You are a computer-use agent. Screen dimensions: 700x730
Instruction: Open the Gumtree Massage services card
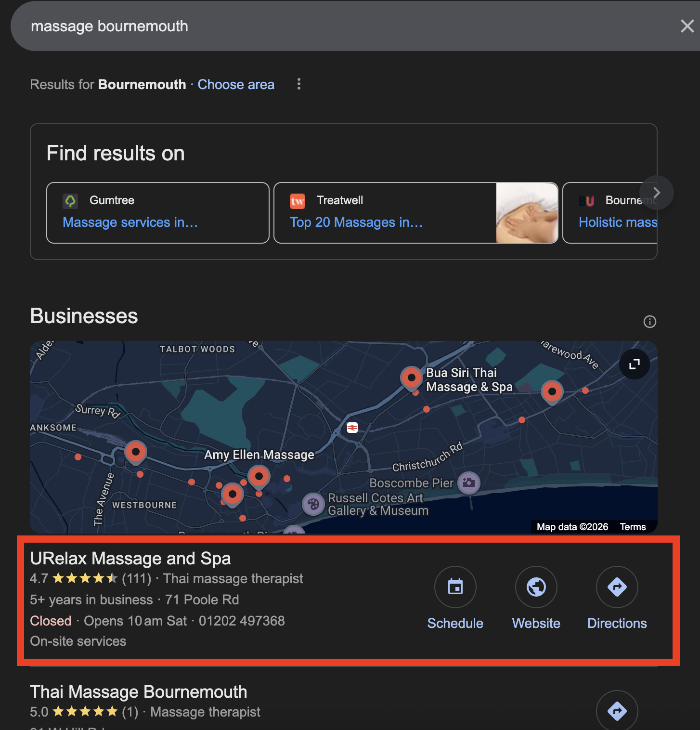coord(158,213)
